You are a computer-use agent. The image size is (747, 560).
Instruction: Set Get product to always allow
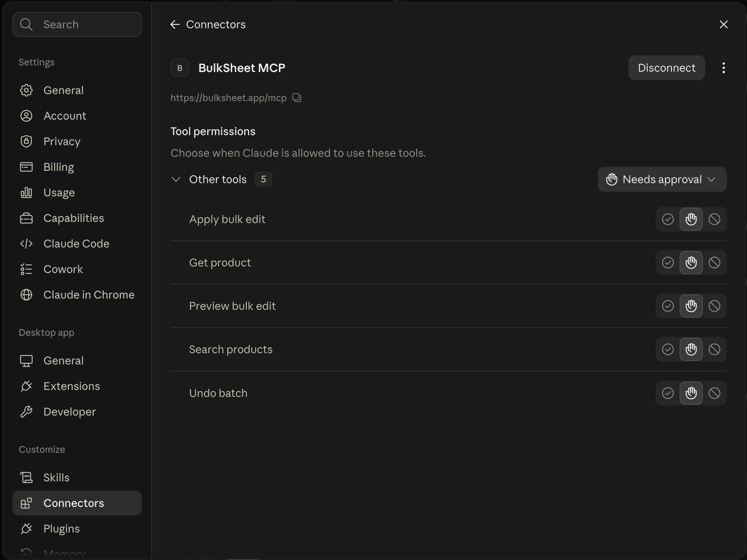pyautogui.click(x=668, y=263)
